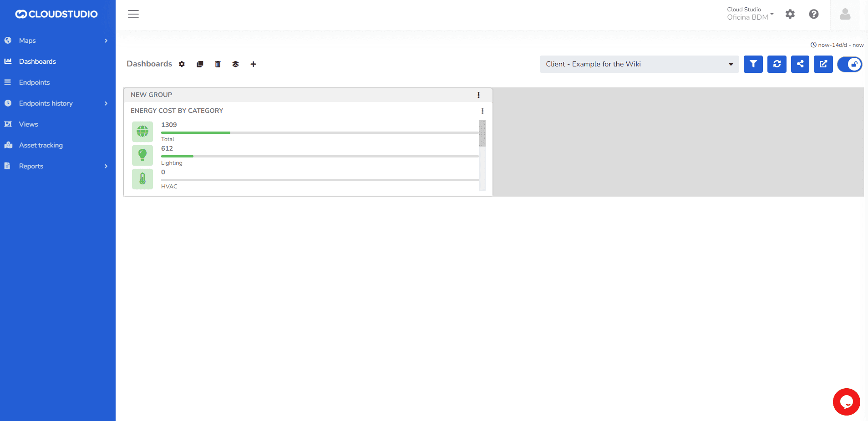Viewport: 868px width, 421px height.
Task: Duplicate dashboard using the copy icon
Action: [x=200, y=64]
